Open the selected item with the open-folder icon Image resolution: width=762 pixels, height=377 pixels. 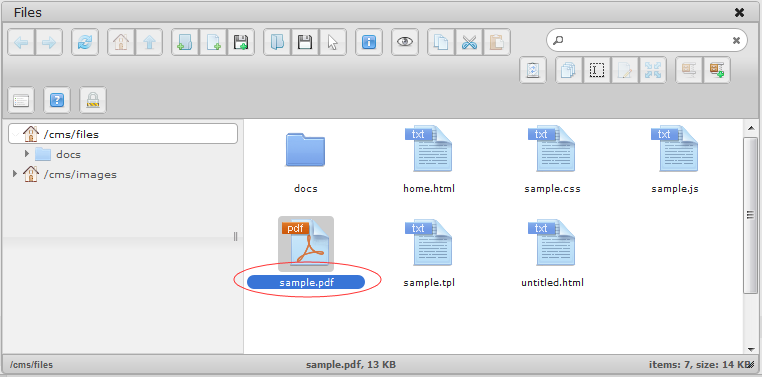pyautogui.click(x=277, y=42)
